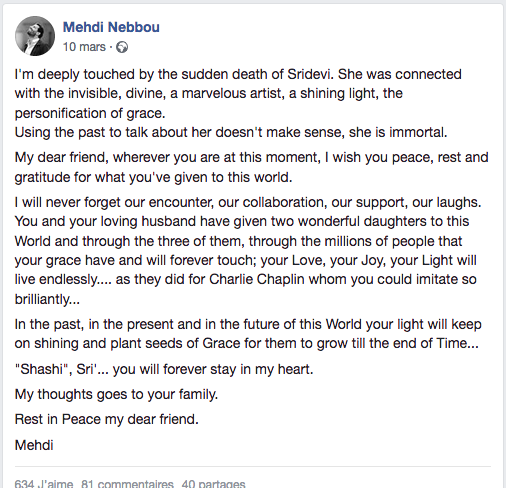
Task: Click the words "Charlie Chaplin" in the post
Action: 257,279
